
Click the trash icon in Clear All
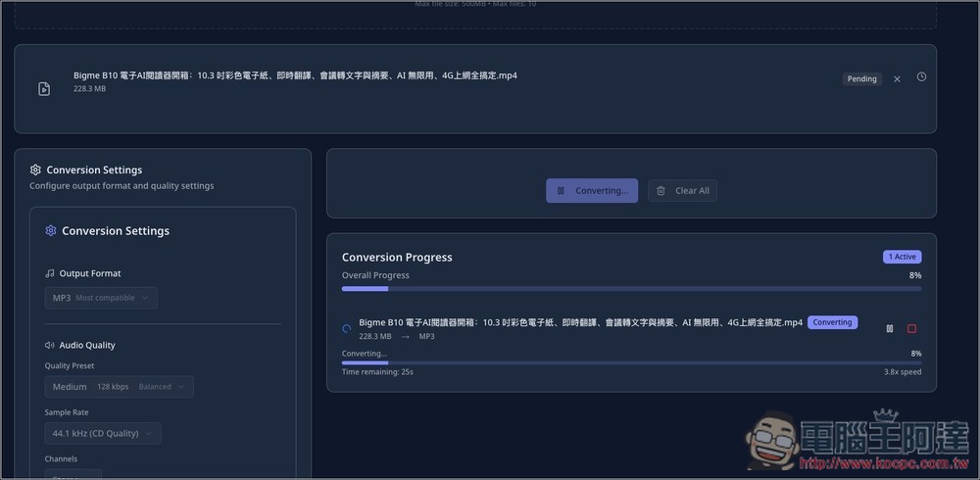point(661,191)
